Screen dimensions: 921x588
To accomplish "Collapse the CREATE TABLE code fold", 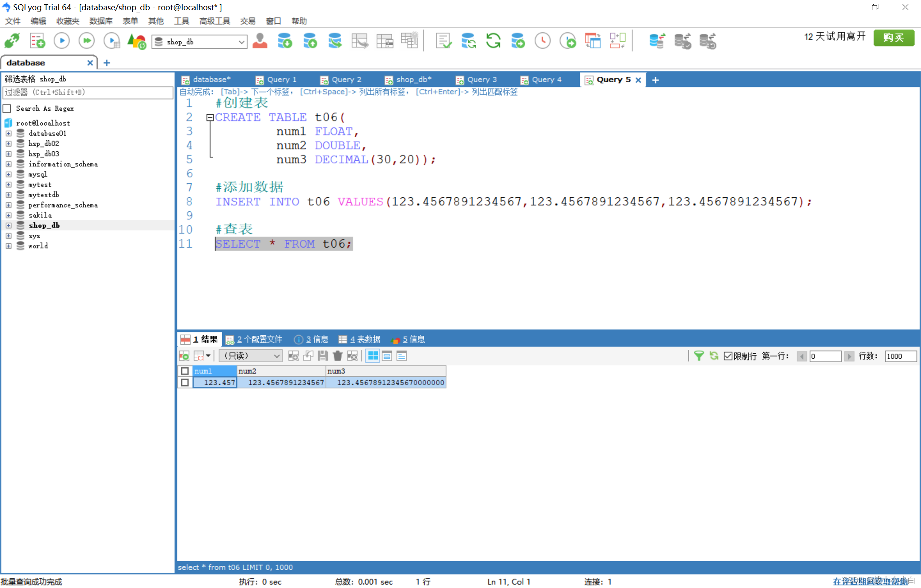I will pos(210,117).
